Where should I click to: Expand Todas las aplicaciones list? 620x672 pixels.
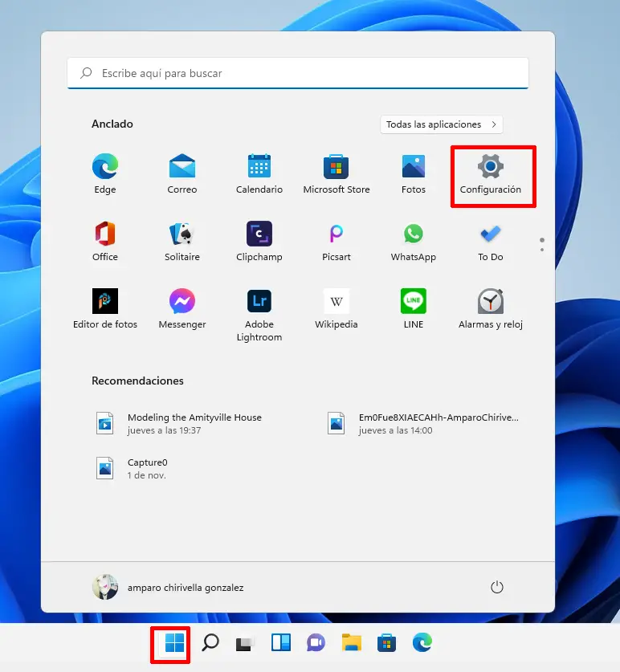tap(441, 124)
